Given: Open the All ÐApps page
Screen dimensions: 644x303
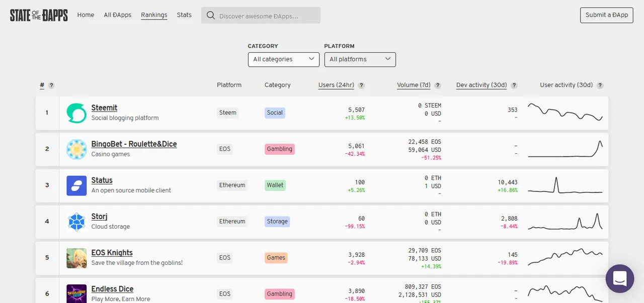Looking at the screenshot, I should pyautogui.click(x=118, y=15).
